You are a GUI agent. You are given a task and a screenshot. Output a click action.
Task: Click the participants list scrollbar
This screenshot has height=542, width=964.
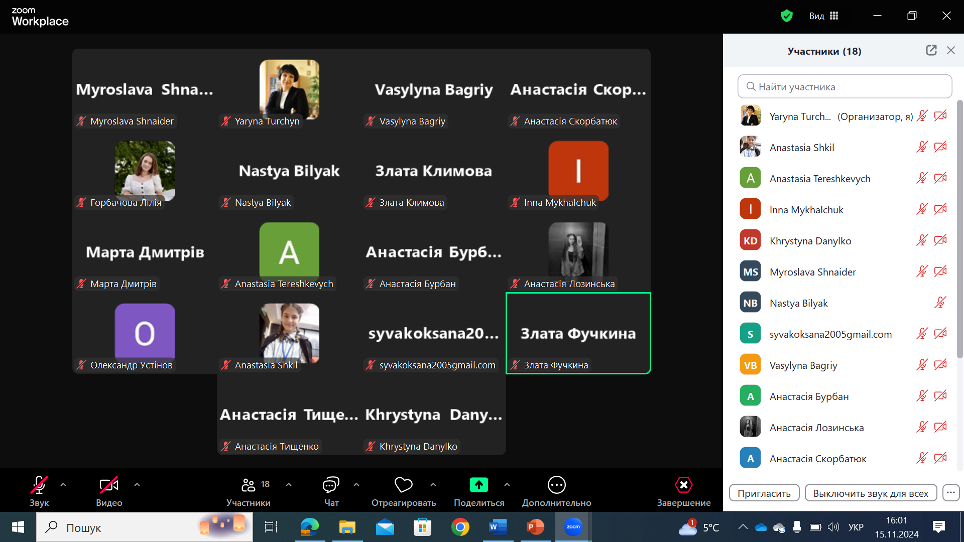960,227
